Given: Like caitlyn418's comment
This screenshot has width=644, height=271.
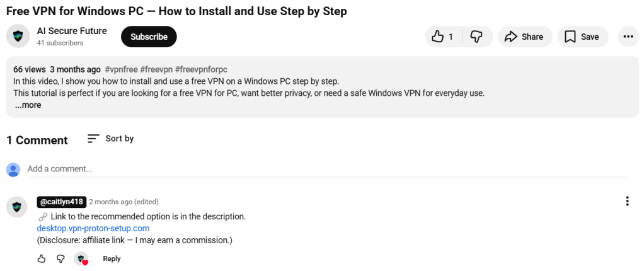Looking at the screenshot, I should pyautogui.click(x=42, y=258).
